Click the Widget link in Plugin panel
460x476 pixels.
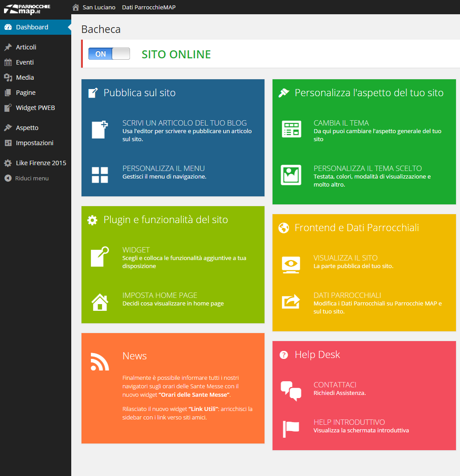click(136, 250)
